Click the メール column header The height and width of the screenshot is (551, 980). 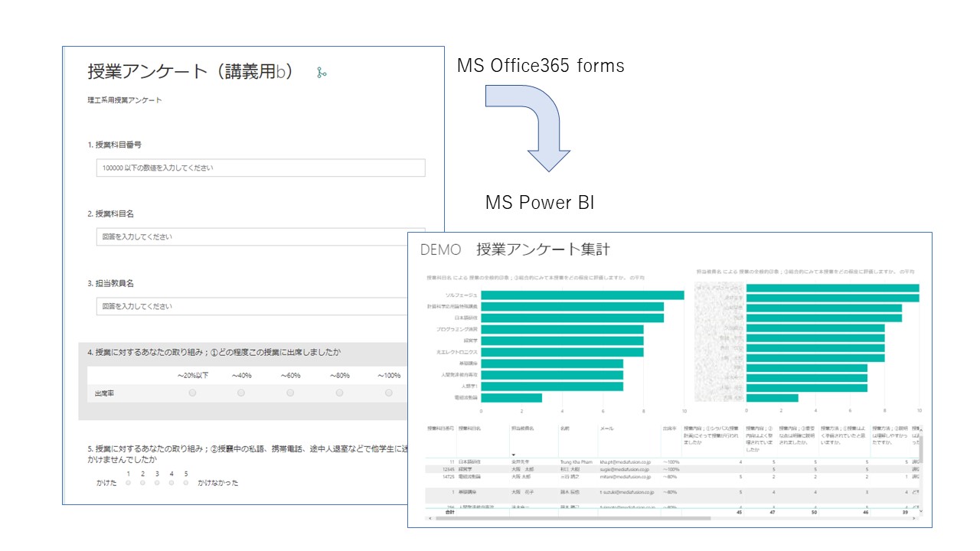606,429
